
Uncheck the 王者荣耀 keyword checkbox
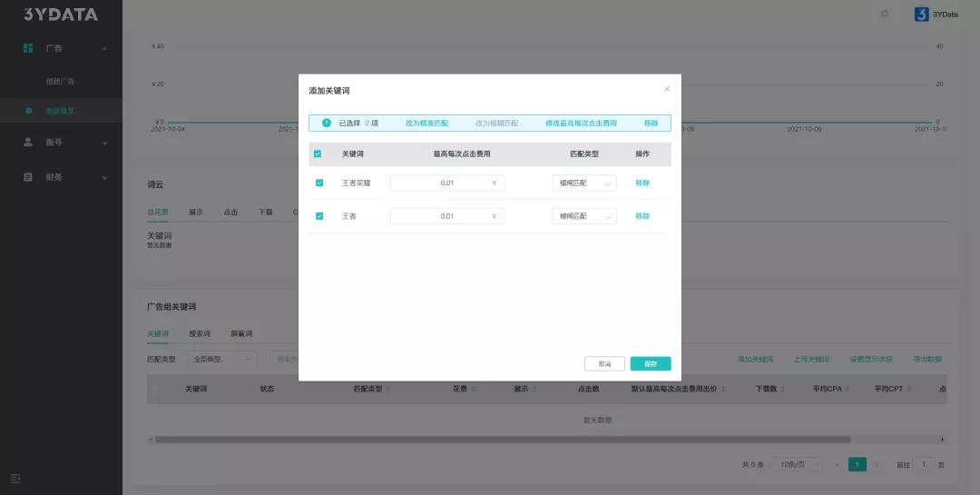point(319,183)
